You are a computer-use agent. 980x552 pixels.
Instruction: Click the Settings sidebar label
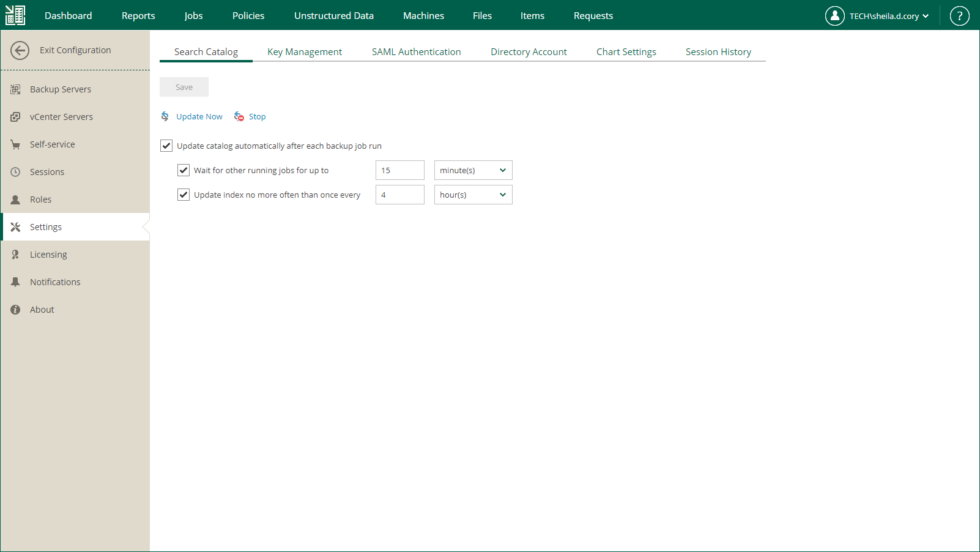(x=46, y=227)
